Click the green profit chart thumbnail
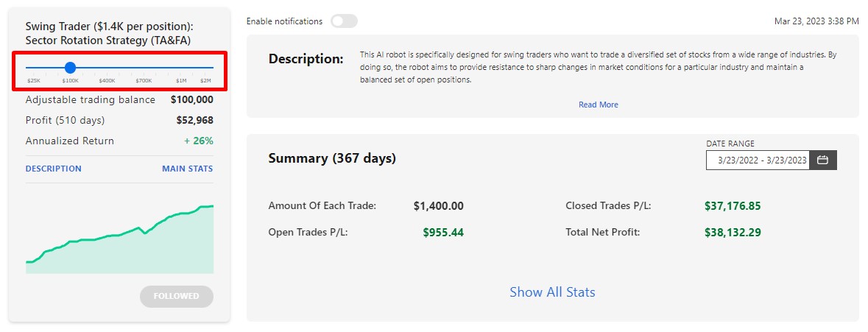 [119, 239]
